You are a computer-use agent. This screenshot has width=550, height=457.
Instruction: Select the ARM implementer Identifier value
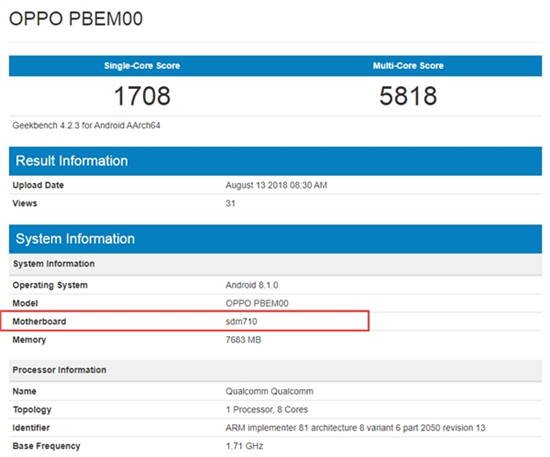[x=355, y=428]
